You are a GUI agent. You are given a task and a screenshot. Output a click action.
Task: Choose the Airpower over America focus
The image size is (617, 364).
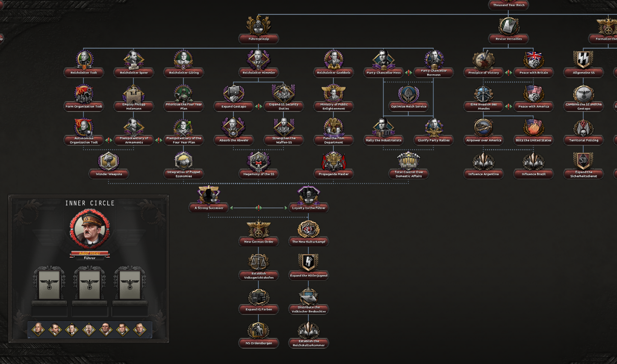coord(484,131)
